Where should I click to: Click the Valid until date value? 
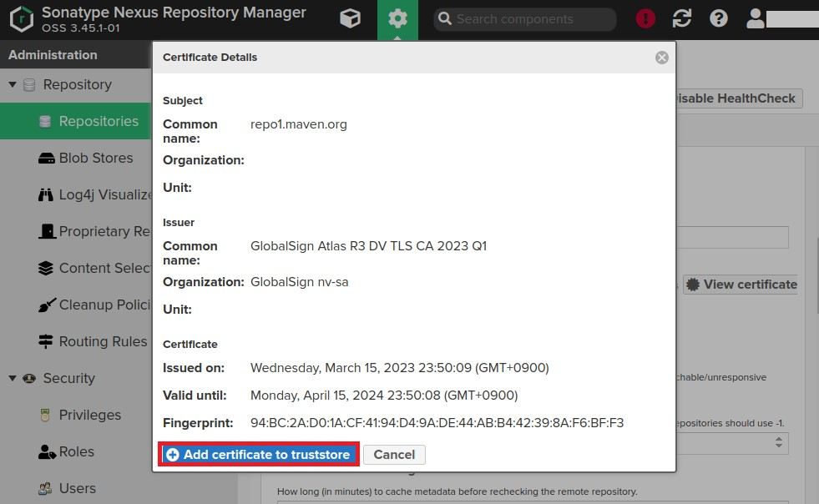click(384, 396)
